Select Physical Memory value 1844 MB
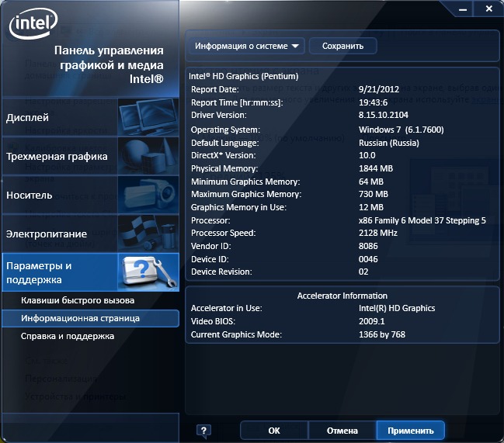The width and height of the screenshot is (504, 443). (x=376, y=168)
